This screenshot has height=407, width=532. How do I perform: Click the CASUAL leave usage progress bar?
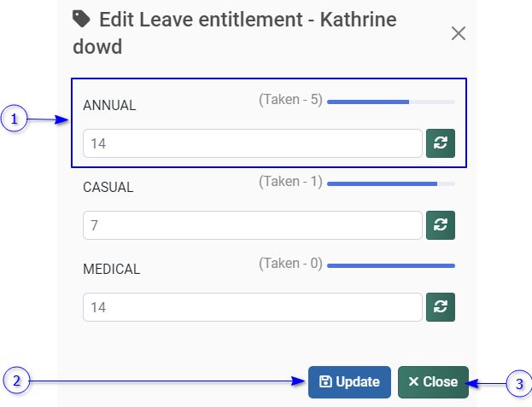[390, 183]
